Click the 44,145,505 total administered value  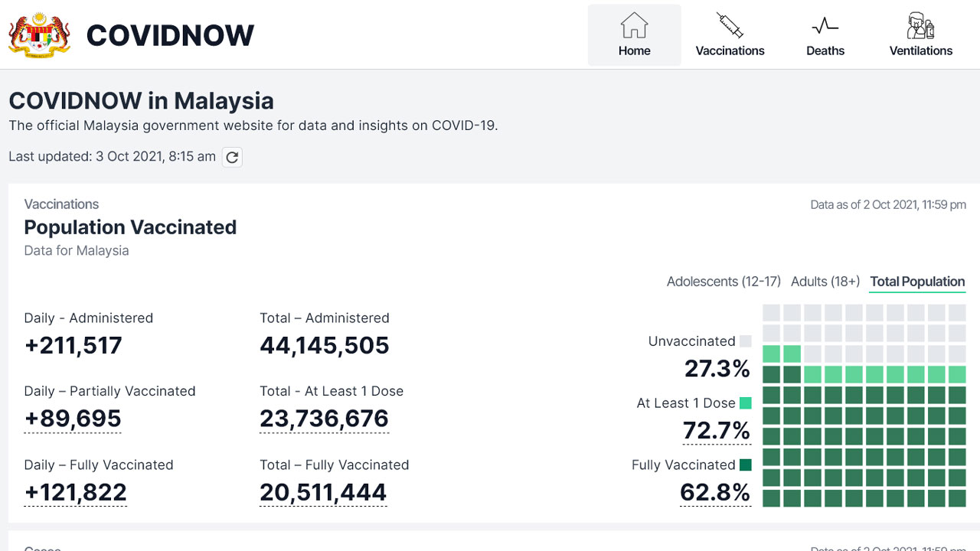[x=325, y=345]
